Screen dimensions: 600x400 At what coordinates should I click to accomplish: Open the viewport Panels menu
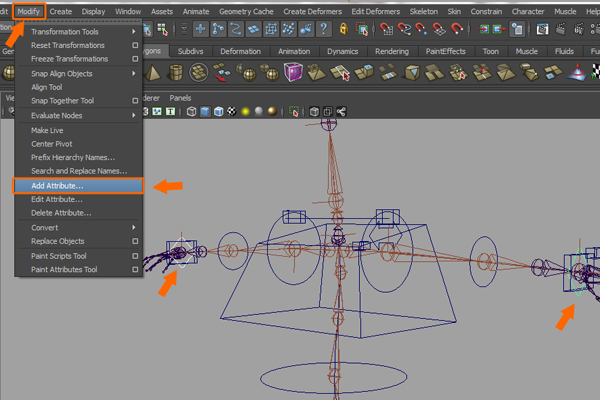point(180,98)
